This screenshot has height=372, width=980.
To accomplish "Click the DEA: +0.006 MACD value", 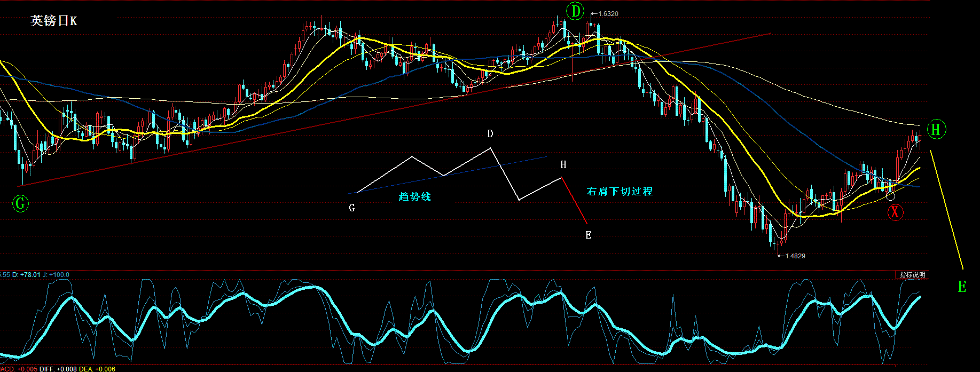I will click(97, 369).
